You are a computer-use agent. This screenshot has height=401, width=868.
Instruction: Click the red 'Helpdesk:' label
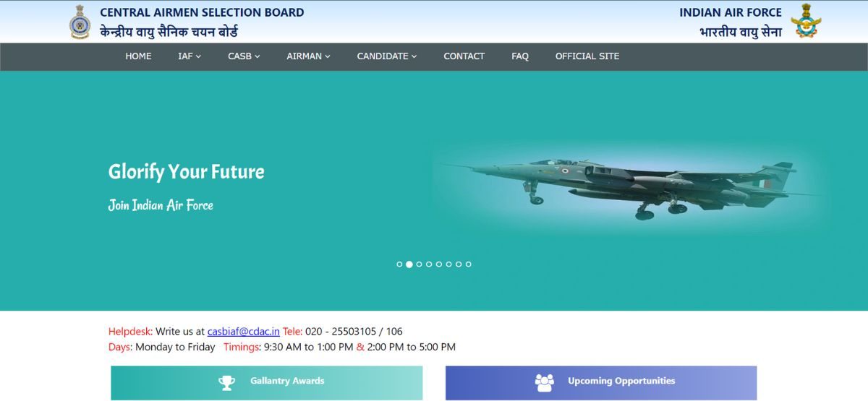(x=130, y=332)
